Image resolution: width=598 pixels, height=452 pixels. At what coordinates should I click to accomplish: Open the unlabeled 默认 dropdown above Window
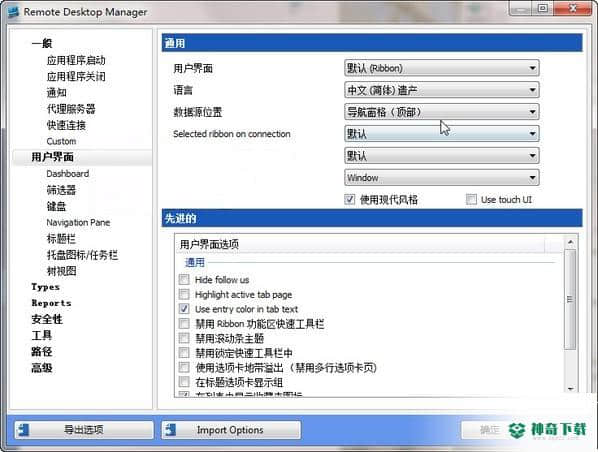coord(442,156)
